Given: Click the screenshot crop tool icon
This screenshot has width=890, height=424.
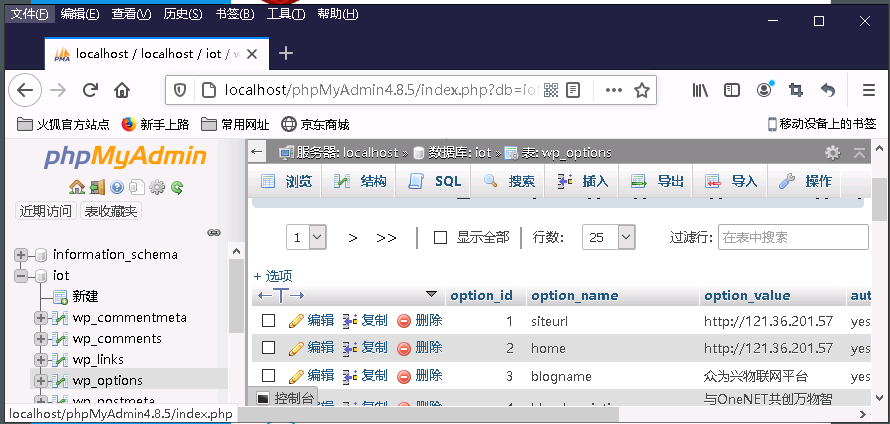Looking at the screenshot, I should click(796, 90).
